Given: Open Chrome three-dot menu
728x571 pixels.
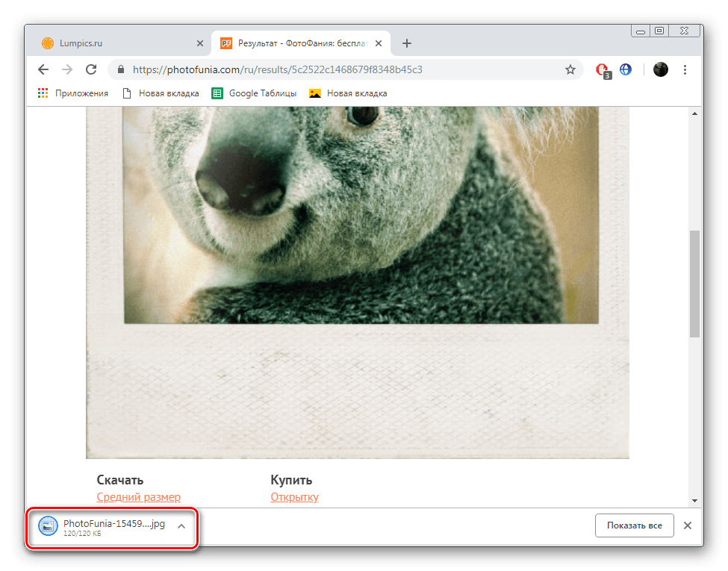Looking at the screenshot, I should click(685, 69).
